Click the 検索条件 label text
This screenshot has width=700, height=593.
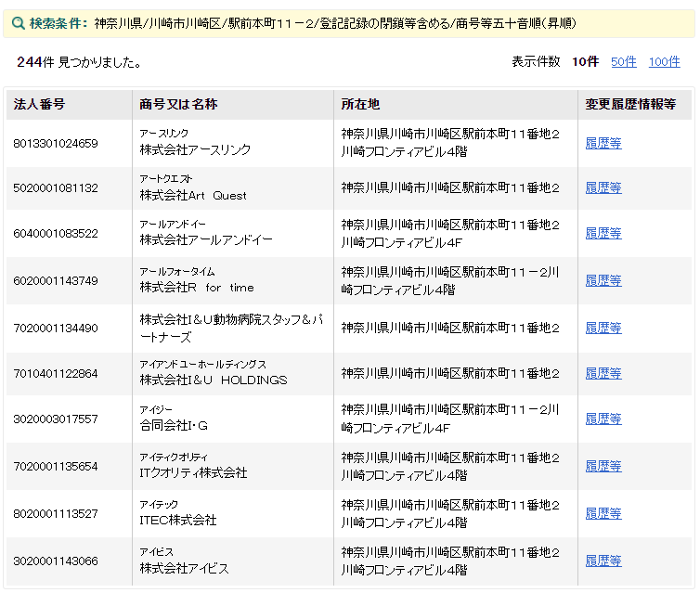[x=58, y=23]
